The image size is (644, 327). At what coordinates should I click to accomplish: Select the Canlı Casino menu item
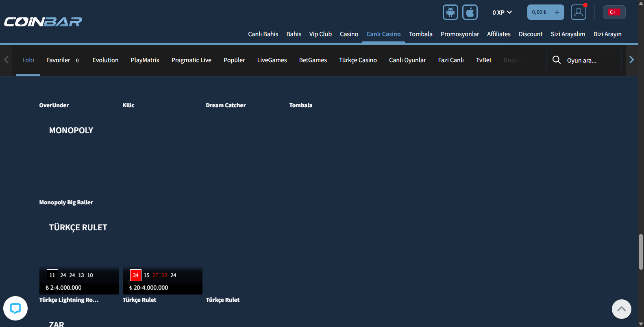(383, 34)
